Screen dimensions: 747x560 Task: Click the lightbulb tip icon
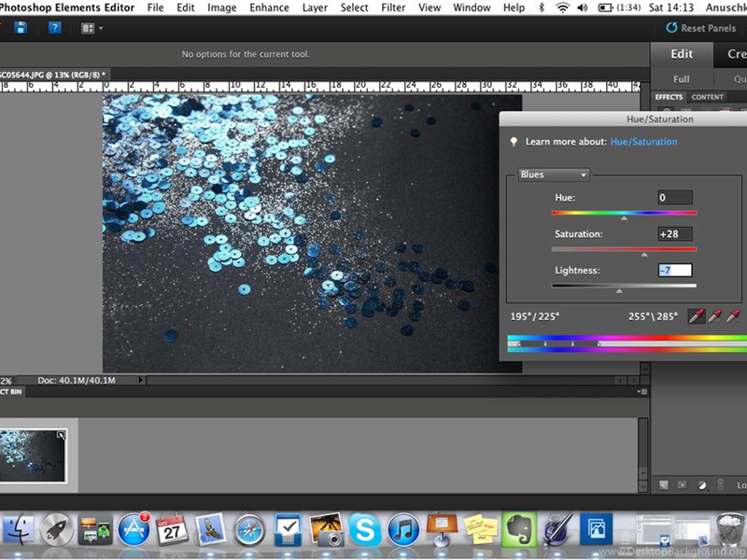(513, 142)
